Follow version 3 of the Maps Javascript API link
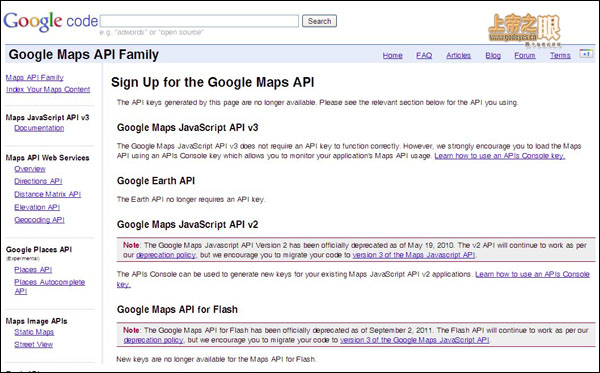The width and height of the screenshot is (600, 373). click(x=414, y=255)
